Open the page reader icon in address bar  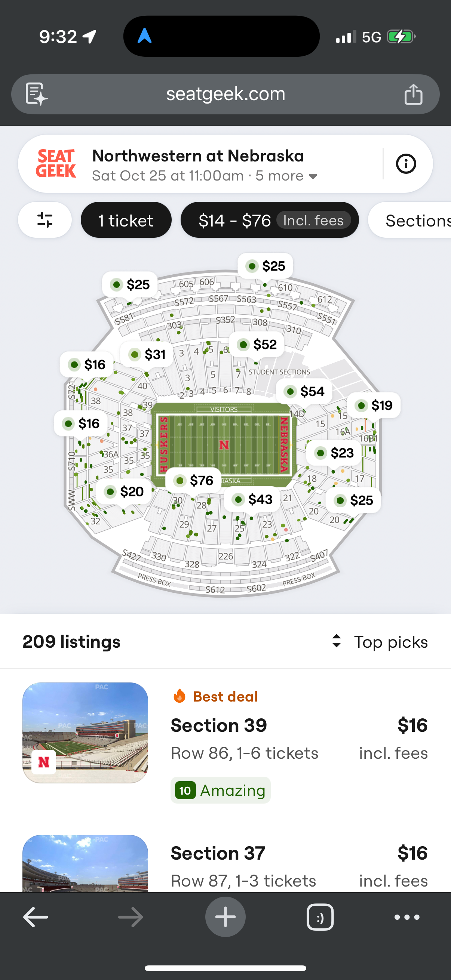pos(37,94)
